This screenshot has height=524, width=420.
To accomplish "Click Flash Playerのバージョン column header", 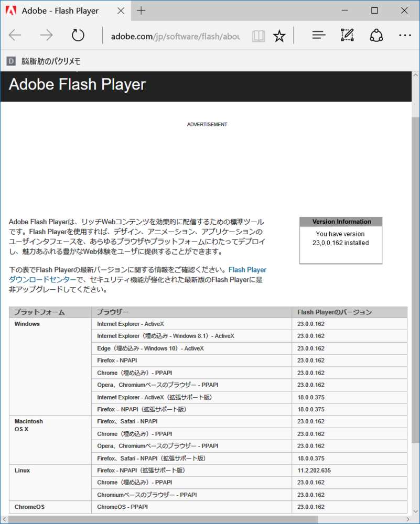I will click(x=349, y=312).
